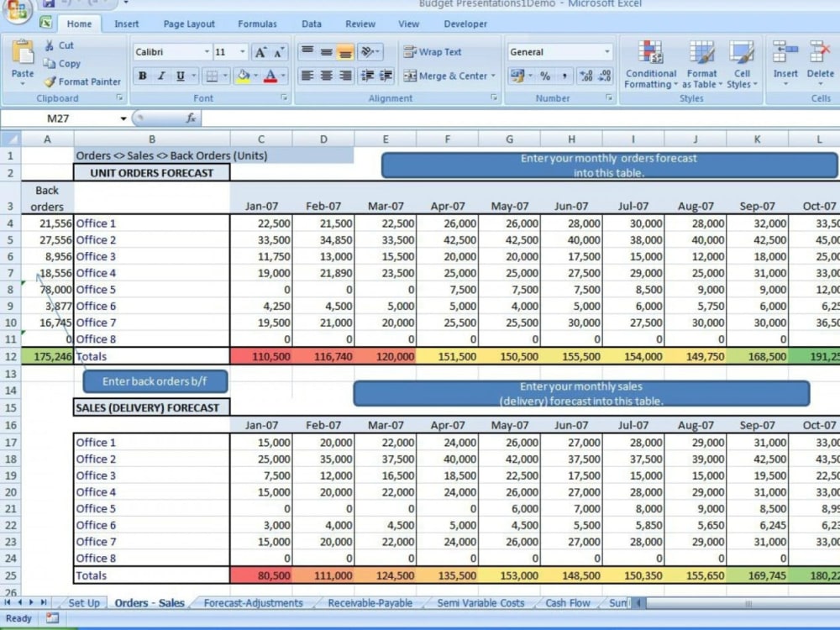
Task: Click the Copy icon
Action: click(x=50, y=64)
